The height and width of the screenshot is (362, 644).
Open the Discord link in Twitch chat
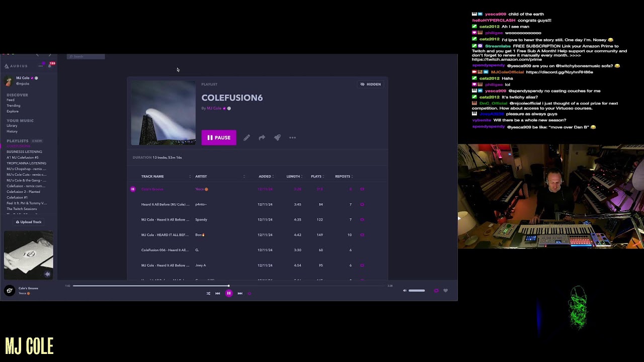[559, 72]
